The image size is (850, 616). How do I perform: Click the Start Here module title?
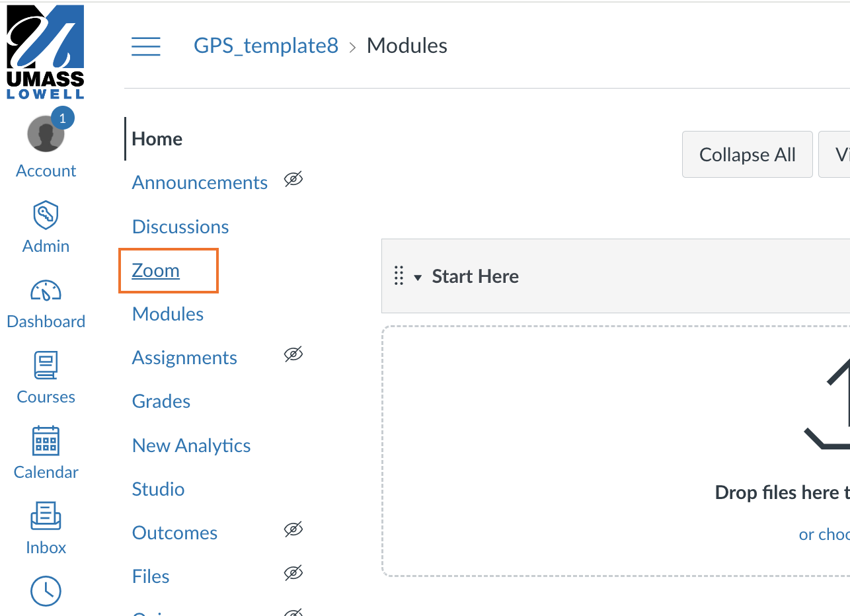click(475, 276)
